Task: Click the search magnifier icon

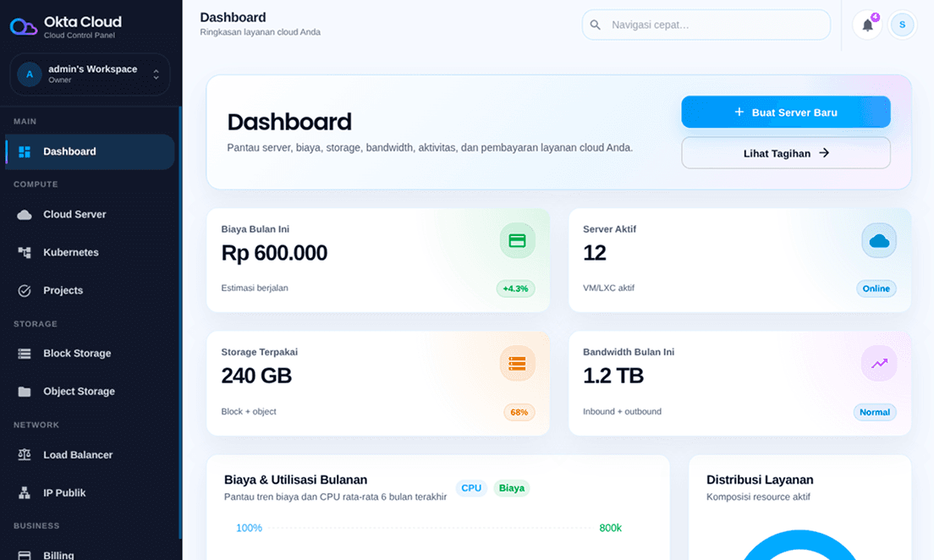Action: (595, 25)
